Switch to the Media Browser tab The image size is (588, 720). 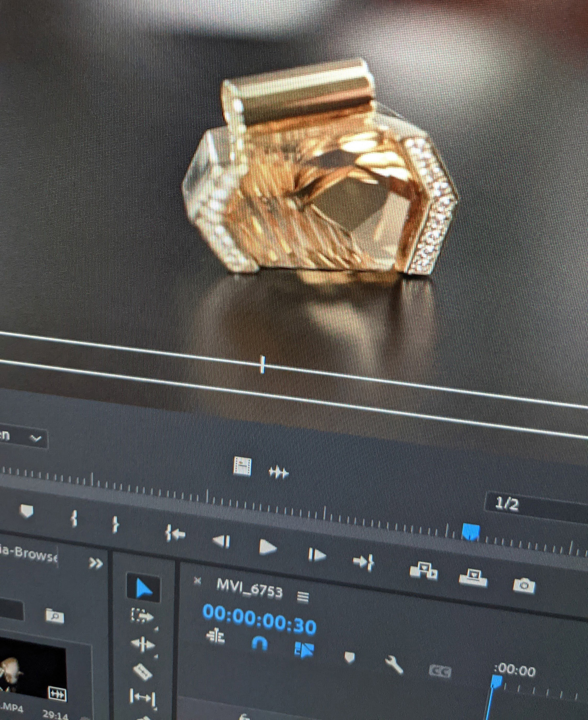pos(29,553)
